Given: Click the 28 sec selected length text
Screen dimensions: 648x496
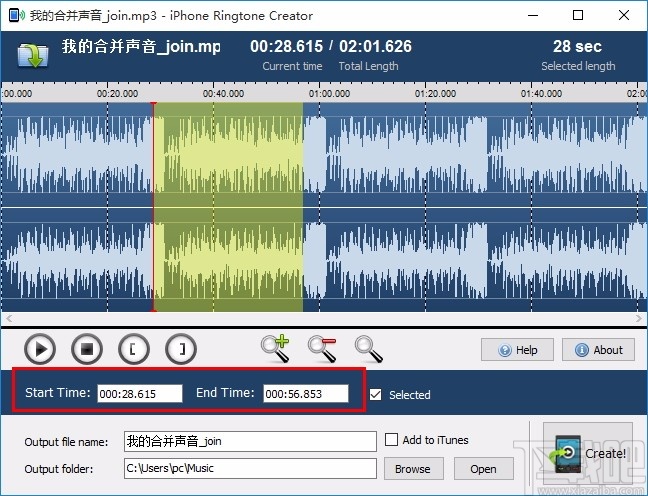Looking at the screenshot, I should [x=577, y=46].
